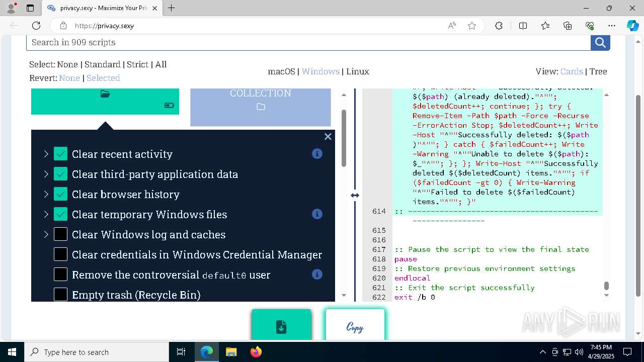Uncheck Clear temporary Windows files

[x=60, y=214]
